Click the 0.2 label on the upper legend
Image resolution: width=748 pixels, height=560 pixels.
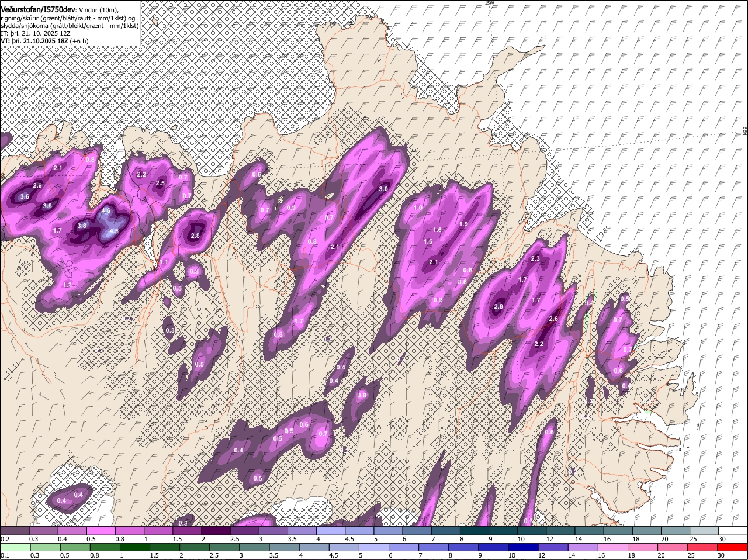pos(5,539)
